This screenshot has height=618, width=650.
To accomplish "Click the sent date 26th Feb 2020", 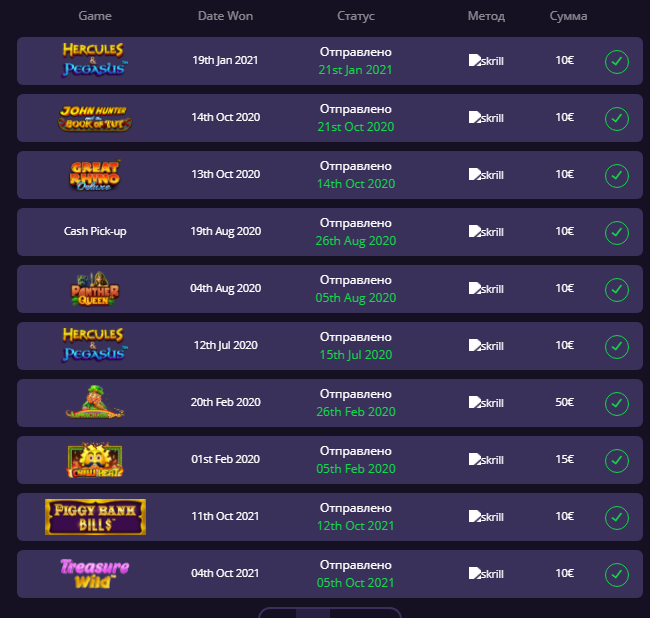I will [x=356, y=412].
